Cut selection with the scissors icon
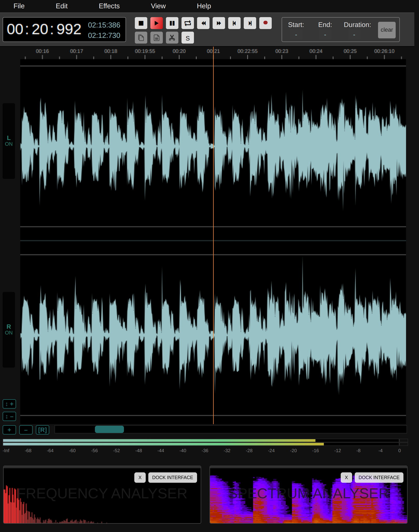The image size is (419, 532). [x=172, y=38]
